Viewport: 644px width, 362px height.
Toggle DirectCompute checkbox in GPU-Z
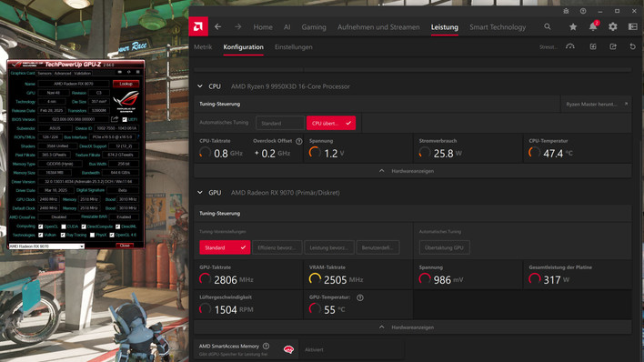coord(84,226)
